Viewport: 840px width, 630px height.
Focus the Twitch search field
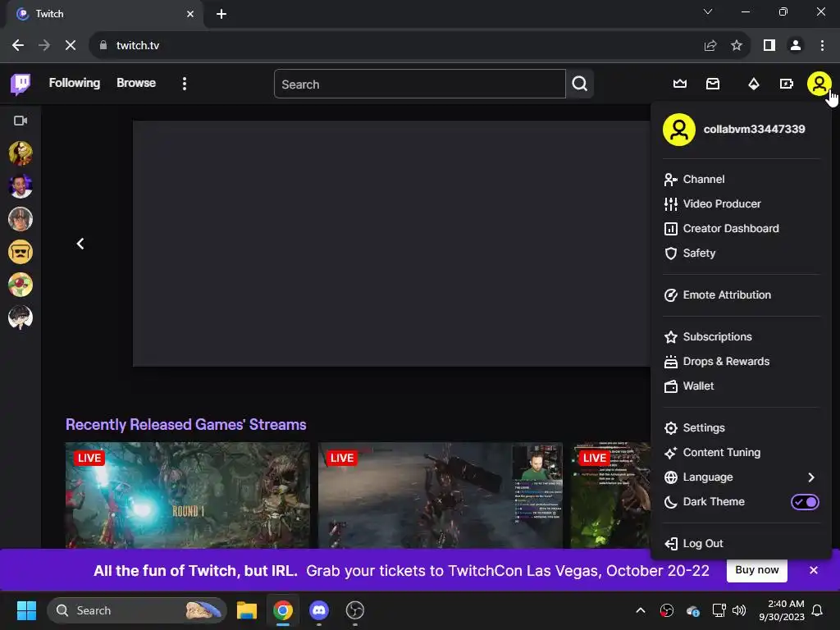click(x=419, y=84)
